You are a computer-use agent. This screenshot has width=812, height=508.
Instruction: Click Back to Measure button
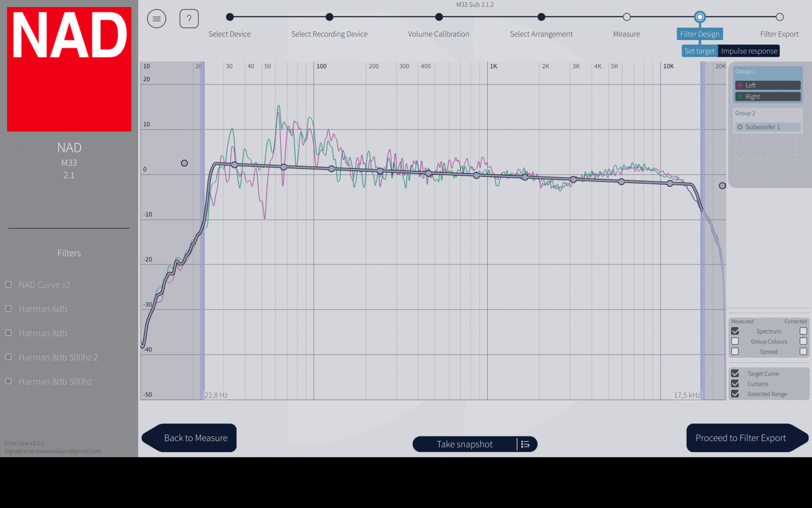189,438
